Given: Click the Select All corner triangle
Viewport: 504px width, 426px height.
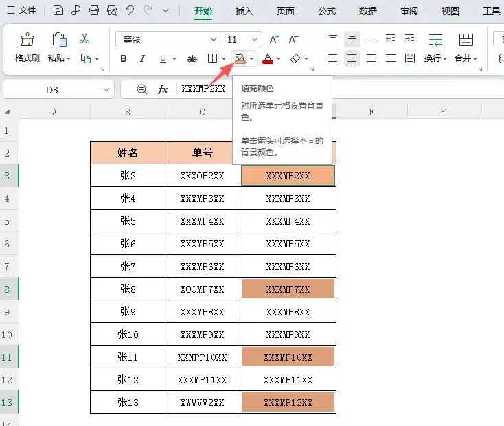Looking at the screenshot, I should pos(7,112).
